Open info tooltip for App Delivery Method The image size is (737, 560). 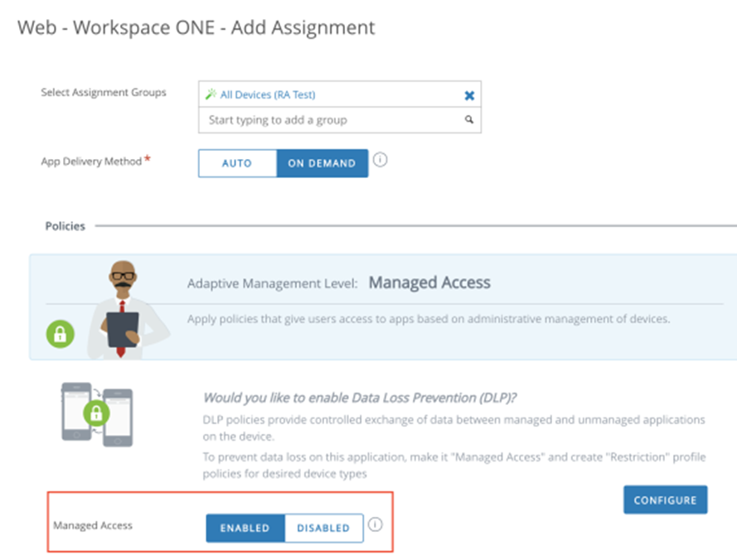(380, 161)
